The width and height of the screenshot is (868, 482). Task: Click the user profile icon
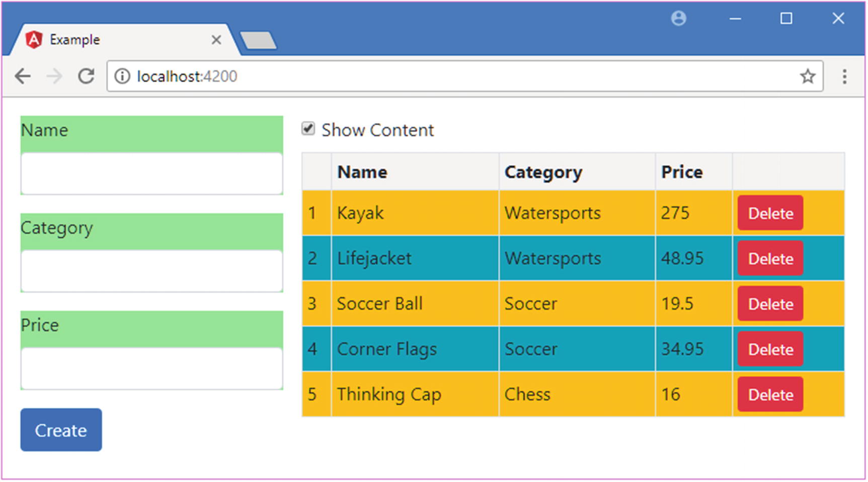pos(678,19)
